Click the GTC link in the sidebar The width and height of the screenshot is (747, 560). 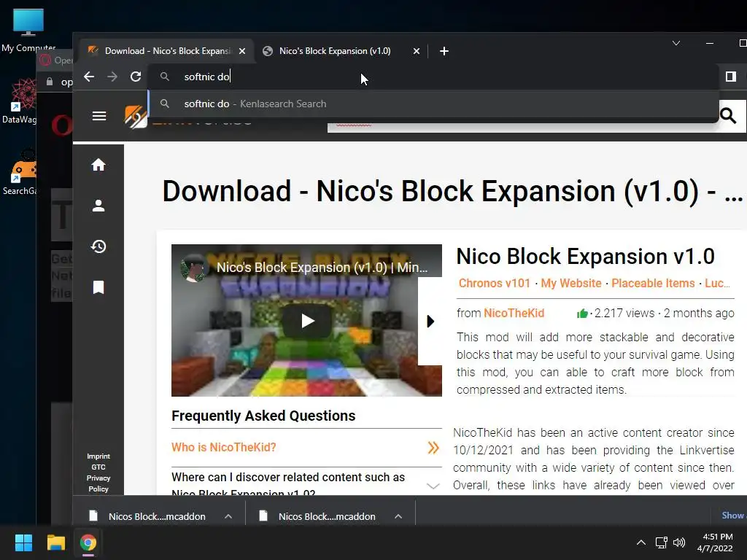click(x=98, y=467)
